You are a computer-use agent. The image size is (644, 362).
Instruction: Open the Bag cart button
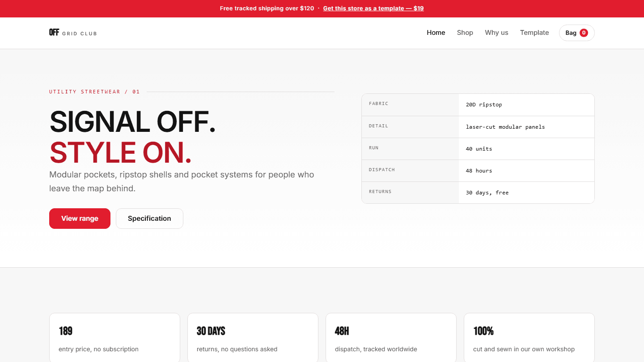[576, 33]
